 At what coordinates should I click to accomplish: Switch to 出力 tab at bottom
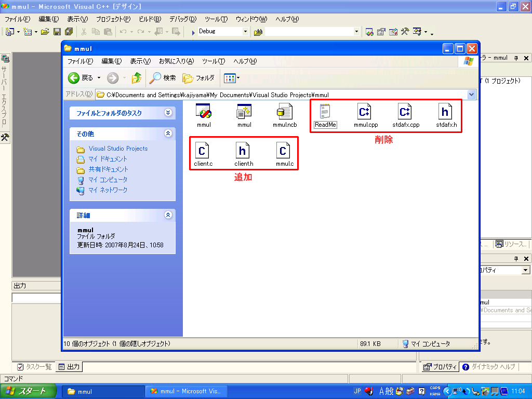click(69, 367)
